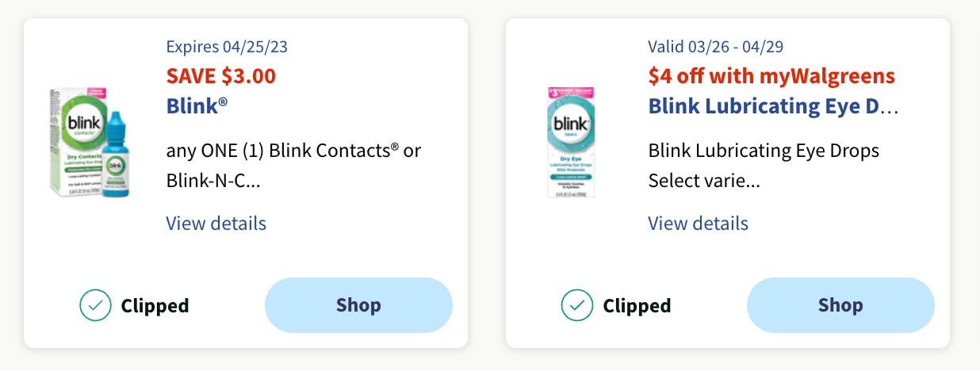Image resolution: width=980 pixels, height=371 pixels.
Task: Select the Blink® brand title
Action: click(197, 106)
